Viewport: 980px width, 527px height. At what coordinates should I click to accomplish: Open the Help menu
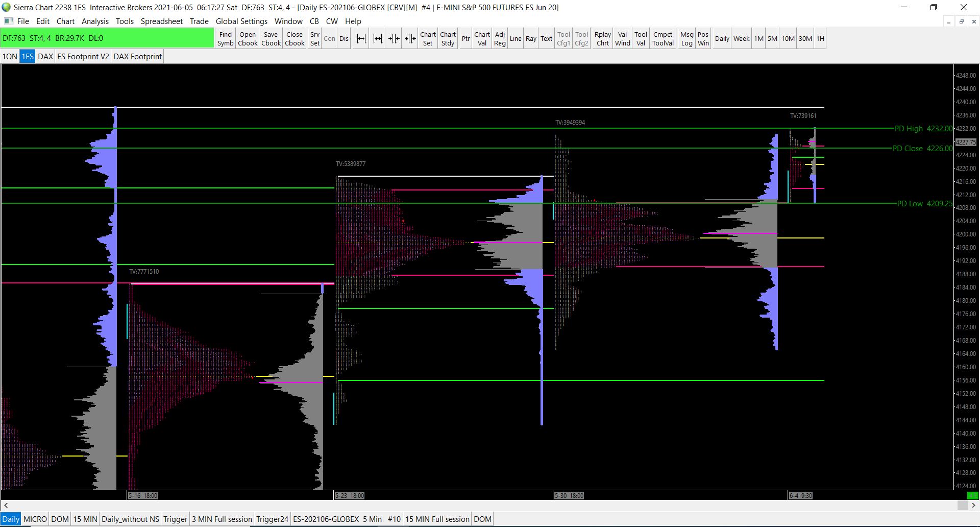(353, 21)
